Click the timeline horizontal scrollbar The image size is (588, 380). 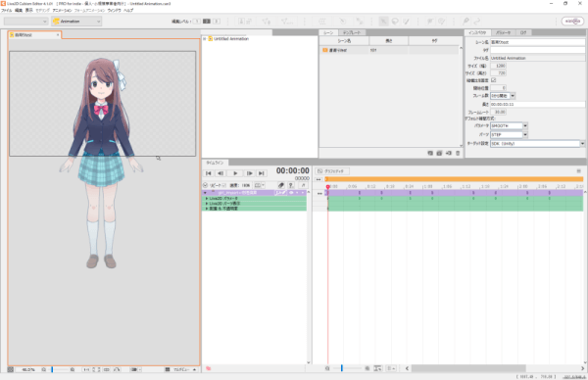[x=468, y=368]
